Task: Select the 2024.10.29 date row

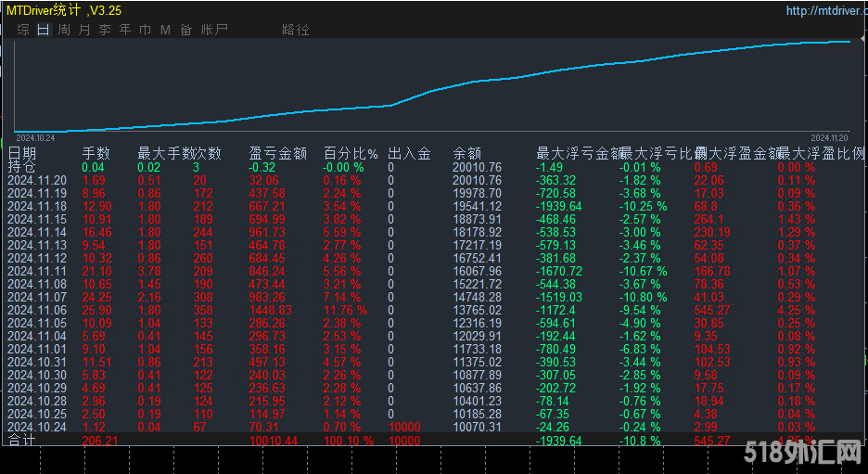Action: click(37, 388)
